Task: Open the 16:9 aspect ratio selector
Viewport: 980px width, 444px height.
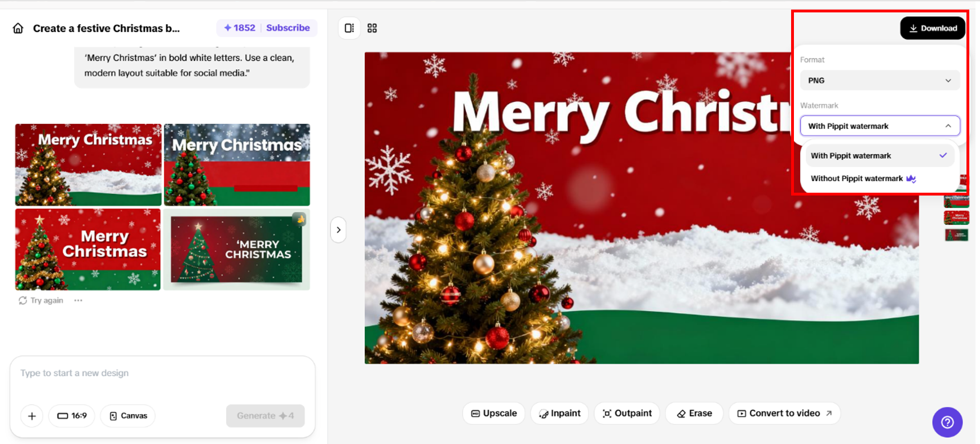Action: click(x=72, y=416)
